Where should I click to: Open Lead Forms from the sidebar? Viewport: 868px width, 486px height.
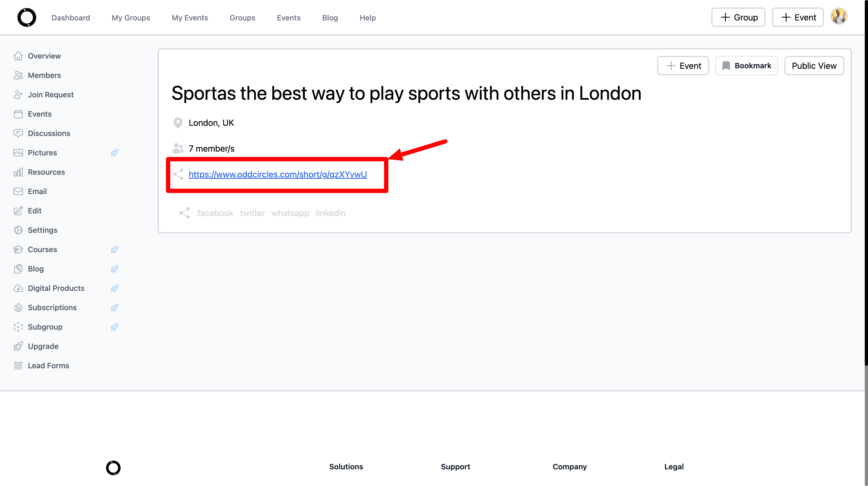click(48, 366)
